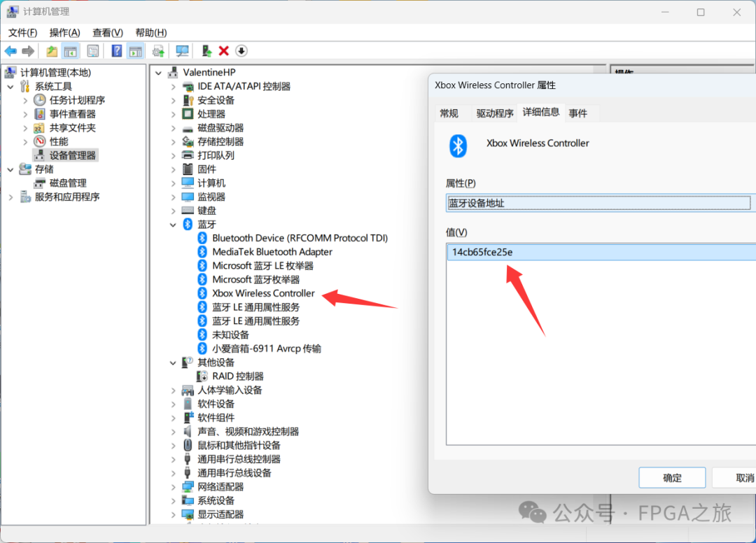Click the round down-arrow Disable device icon
756x543 pixels.
point(241,50)
